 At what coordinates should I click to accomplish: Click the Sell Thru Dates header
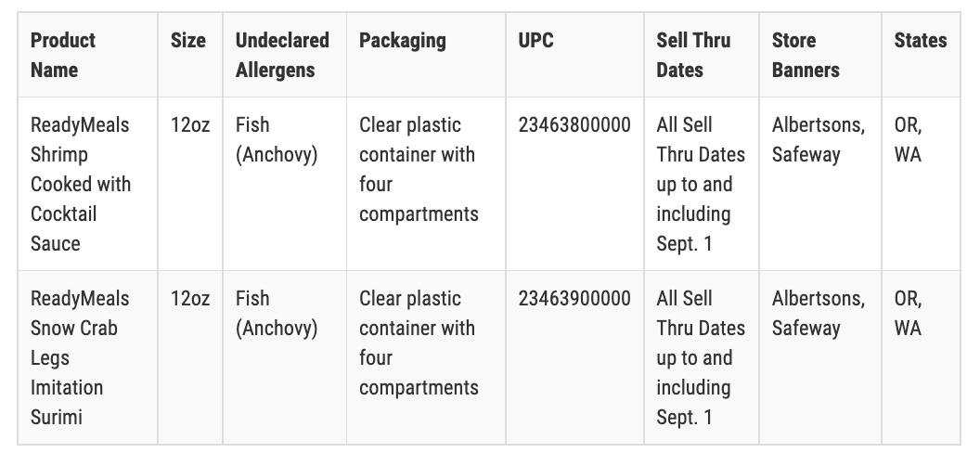[693, 55]
